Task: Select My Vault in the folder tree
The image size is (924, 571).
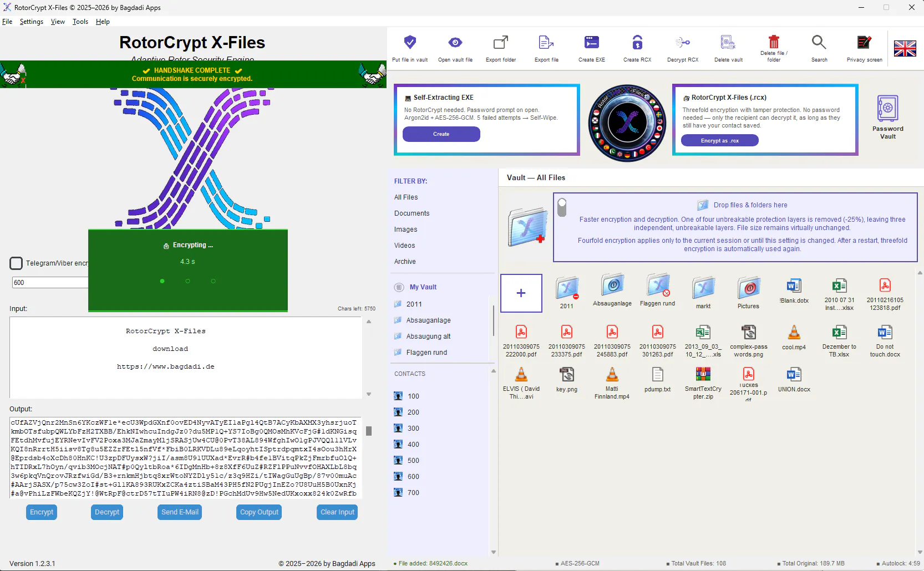Action: coord(423,287)
